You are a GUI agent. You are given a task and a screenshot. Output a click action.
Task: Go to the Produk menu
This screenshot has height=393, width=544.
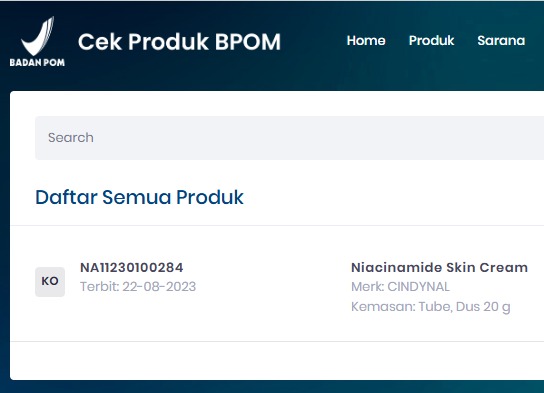click(x=431, y=41)
